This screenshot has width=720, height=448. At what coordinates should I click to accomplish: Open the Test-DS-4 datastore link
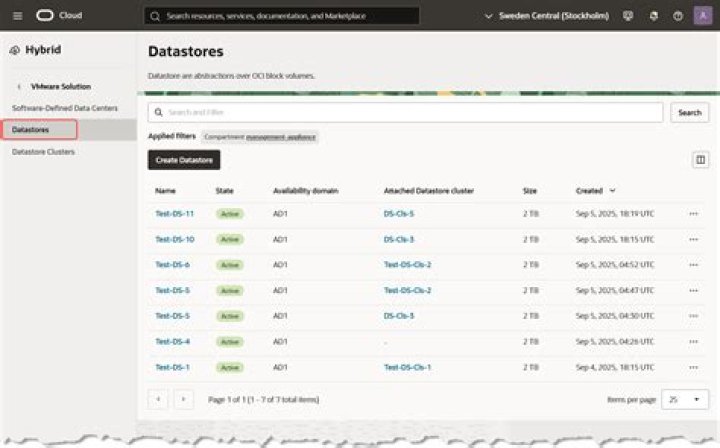coord(172,342)
